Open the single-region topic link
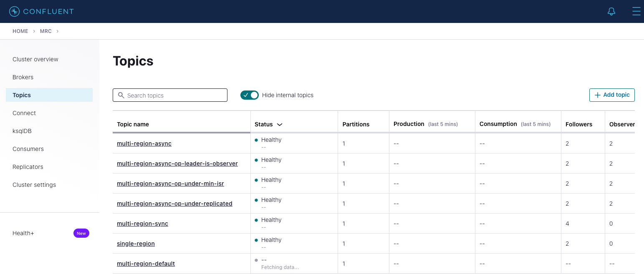Viewport: 644px width, 274px height. 136,244
